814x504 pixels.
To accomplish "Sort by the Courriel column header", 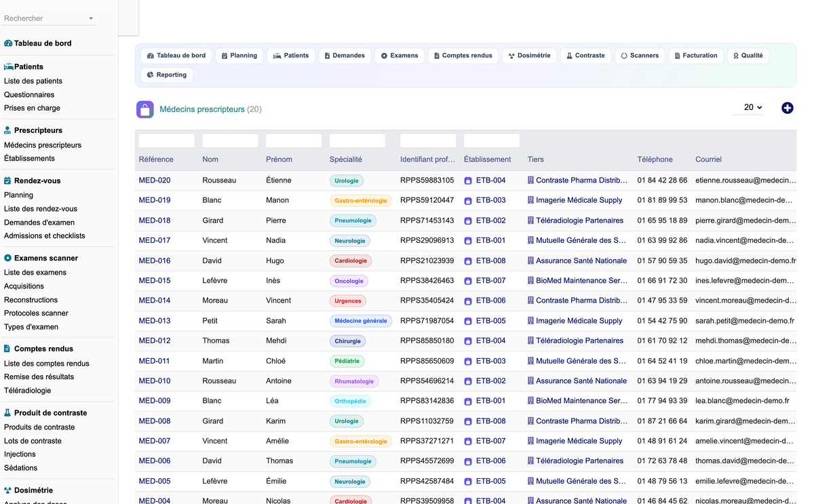I will point(708,159).
